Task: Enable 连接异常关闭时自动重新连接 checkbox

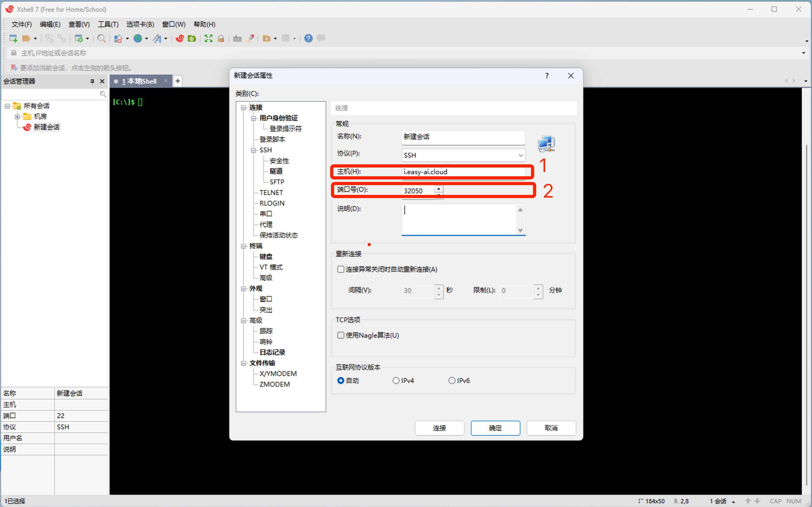Action: point(341,269)
